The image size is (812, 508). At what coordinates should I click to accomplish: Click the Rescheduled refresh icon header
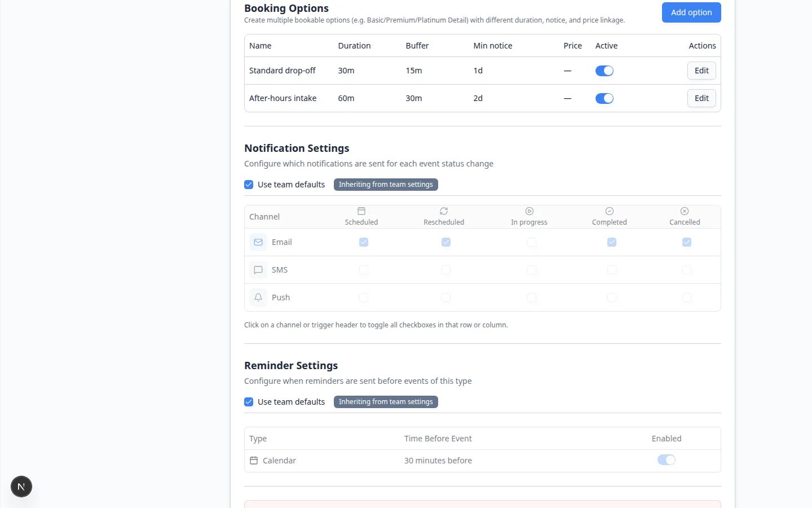click(444, 211)
